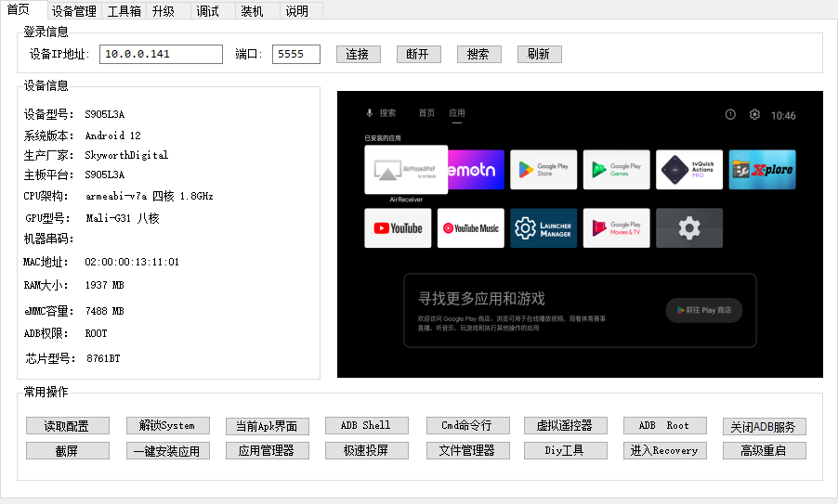Click the 前往 Play 商店 button
The width and height of the screenshot is (838, 504).
pos(704,310)
